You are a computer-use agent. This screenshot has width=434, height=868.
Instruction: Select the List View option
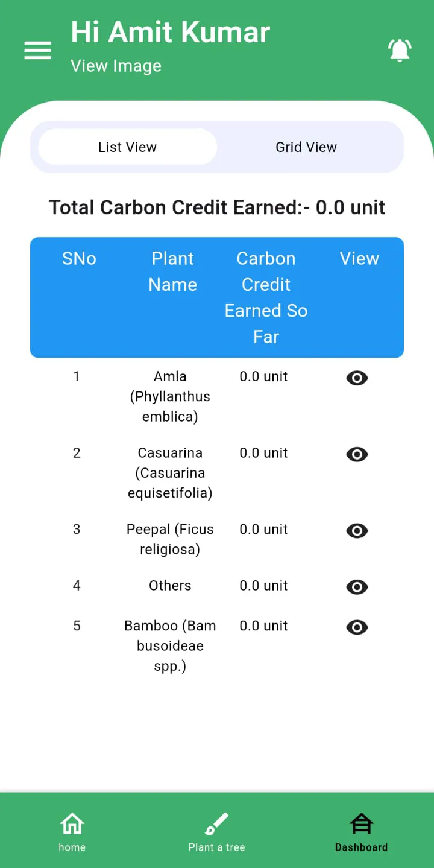[x=127, y=147]
